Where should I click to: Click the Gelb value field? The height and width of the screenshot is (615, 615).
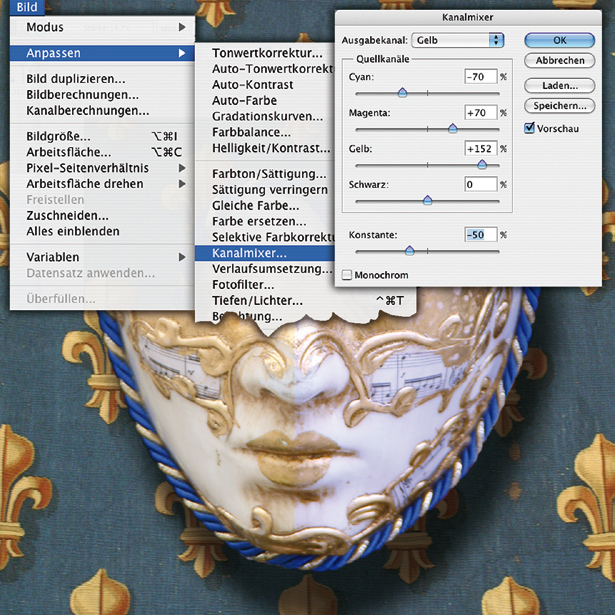tap(480, 149)
